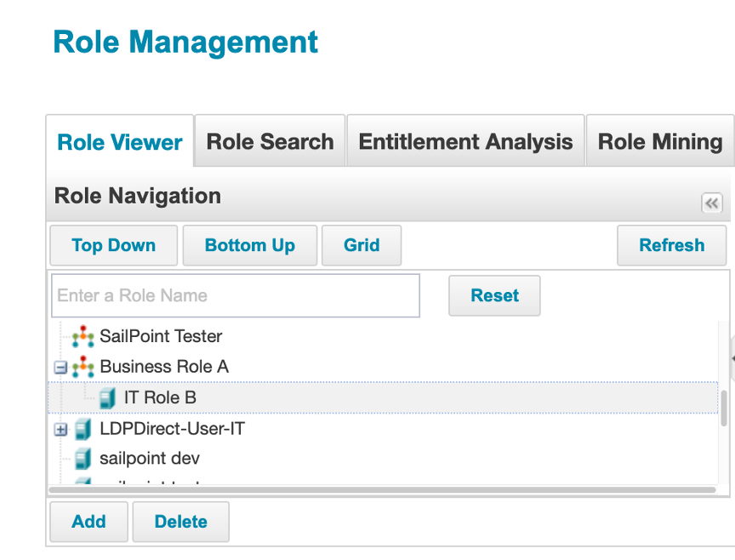Switch to Bottom Up view
Viewport: 735px width, 560px height.
click(250, 246)
